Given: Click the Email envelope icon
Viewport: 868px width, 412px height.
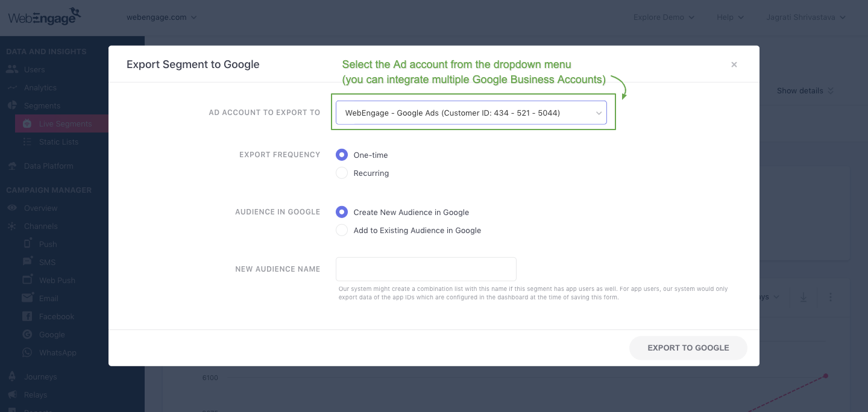Looking at the screenshot, I should coord(27,298).
